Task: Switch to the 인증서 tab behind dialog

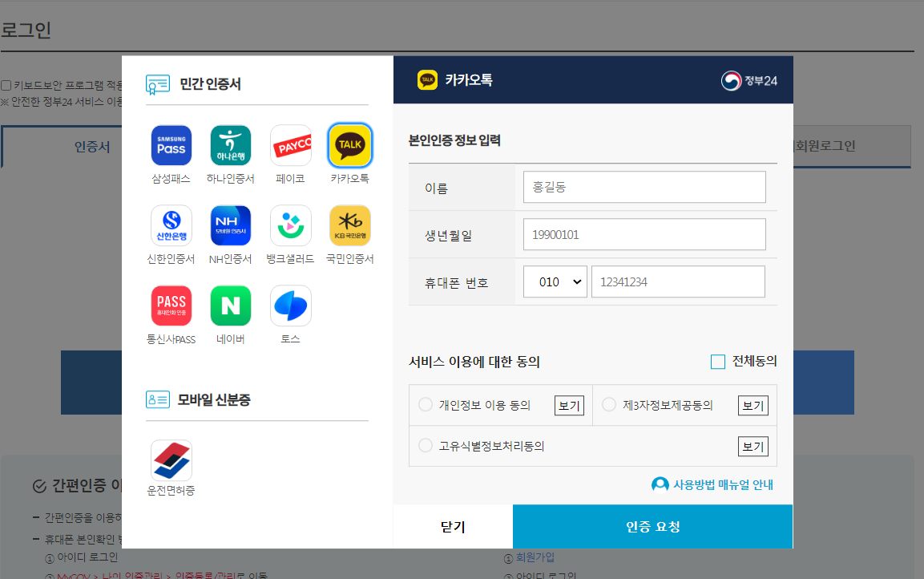Action: tap(92, 147)
